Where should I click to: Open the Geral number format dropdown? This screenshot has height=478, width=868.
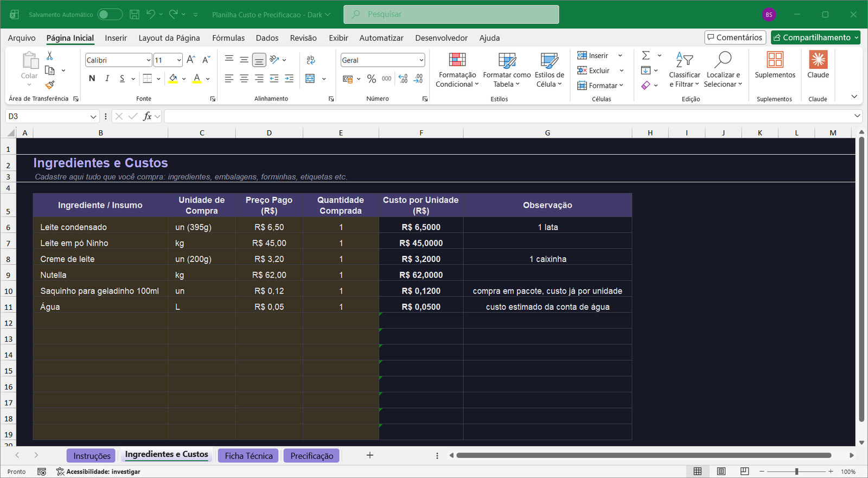click(421, 60)
